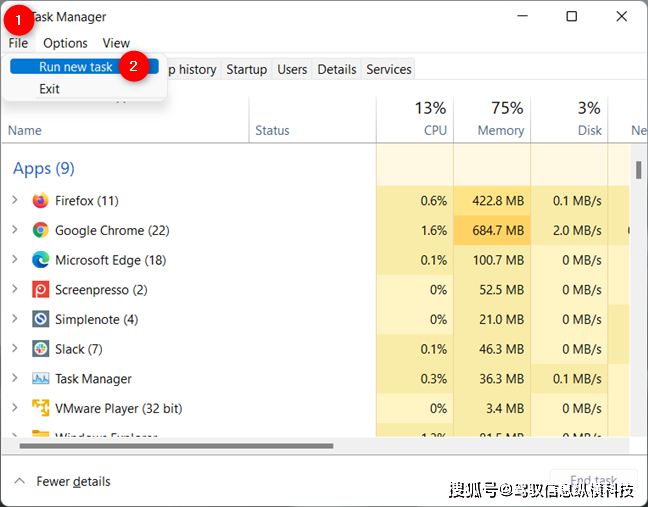Choose Run new task from File menu
This screenshot has height=507, width=648.
84,67
